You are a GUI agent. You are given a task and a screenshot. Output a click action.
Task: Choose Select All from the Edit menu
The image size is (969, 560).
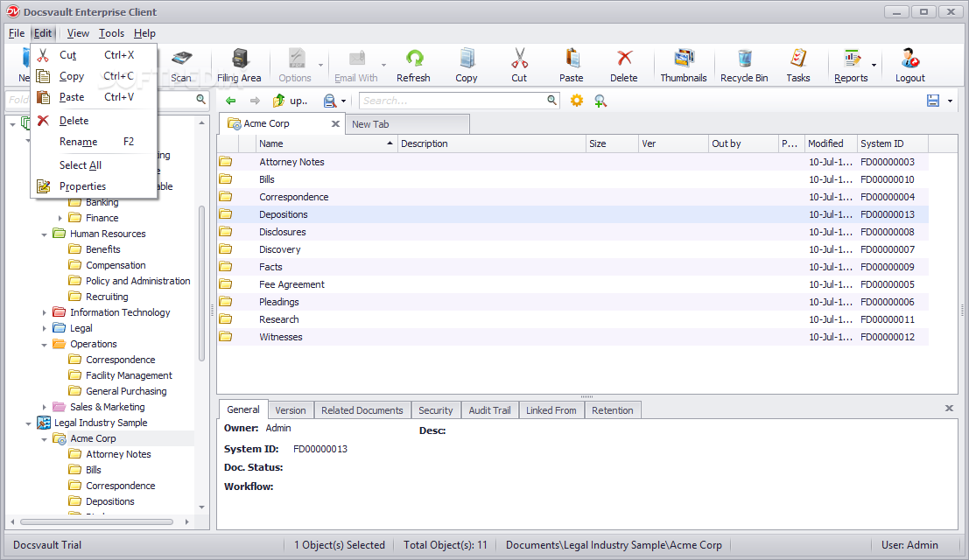click(94, 164)
